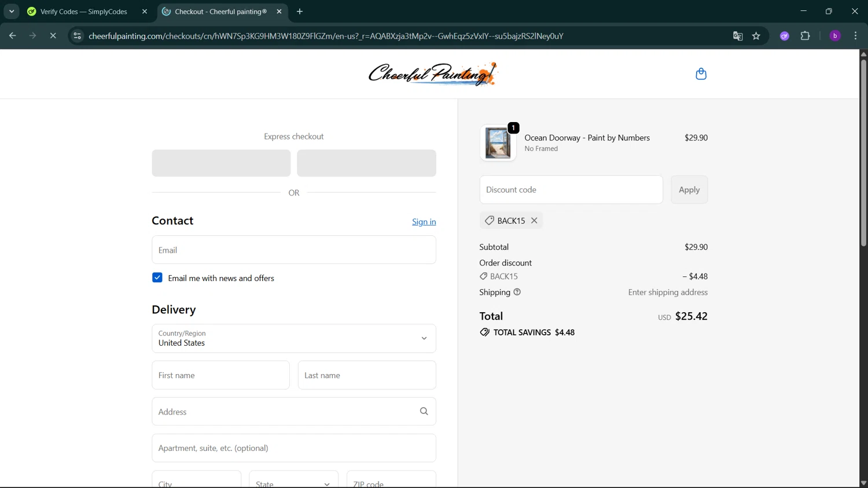Click the Enter shipping address text
Screen dimensions: 868x488
668,292
